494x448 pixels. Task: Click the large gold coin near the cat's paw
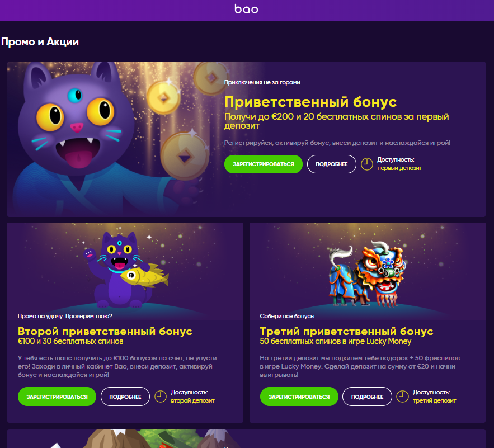click(185, 157)
